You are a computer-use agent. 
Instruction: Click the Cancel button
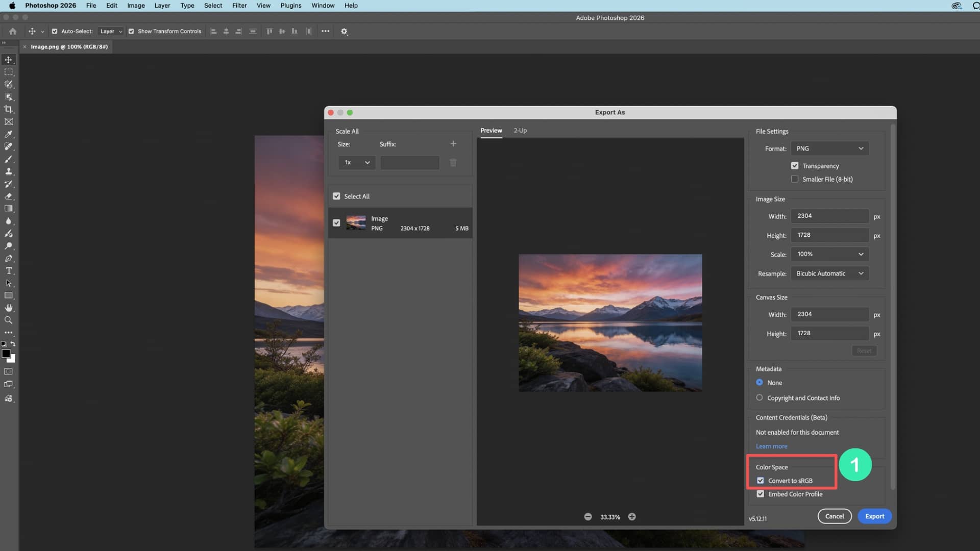(835, 516)
